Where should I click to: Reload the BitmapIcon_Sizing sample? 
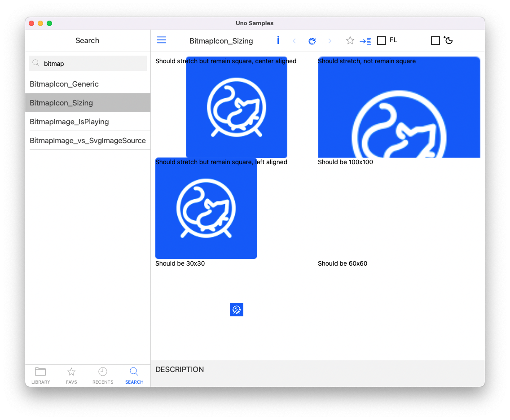tap(312, 40)
